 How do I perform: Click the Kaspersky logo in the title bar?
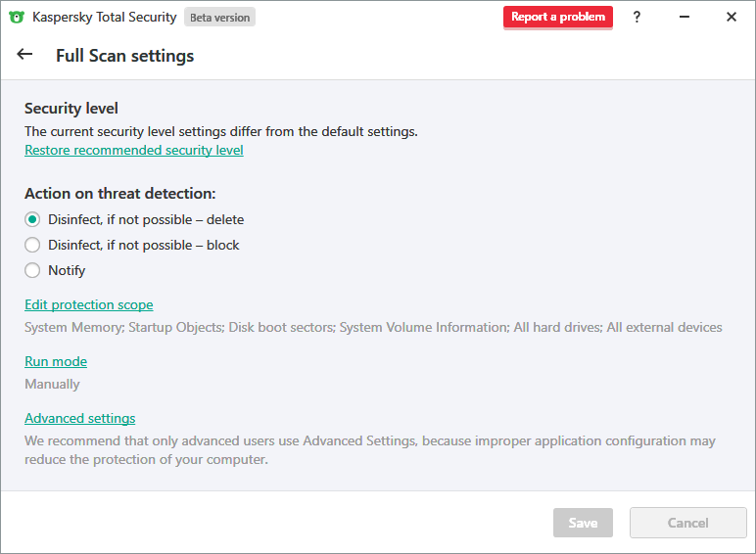tap(16, 17)
